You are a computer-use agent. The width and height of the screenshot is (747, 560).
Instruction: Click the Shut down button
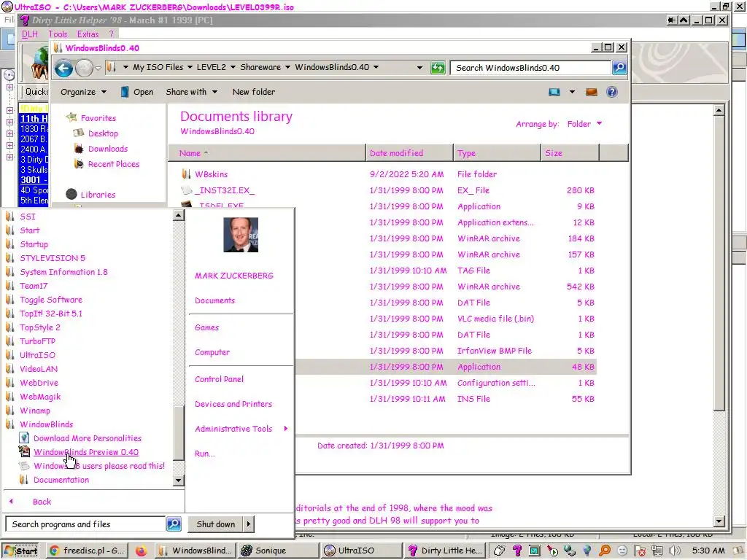pyautogui.click(x=216, y=524)
